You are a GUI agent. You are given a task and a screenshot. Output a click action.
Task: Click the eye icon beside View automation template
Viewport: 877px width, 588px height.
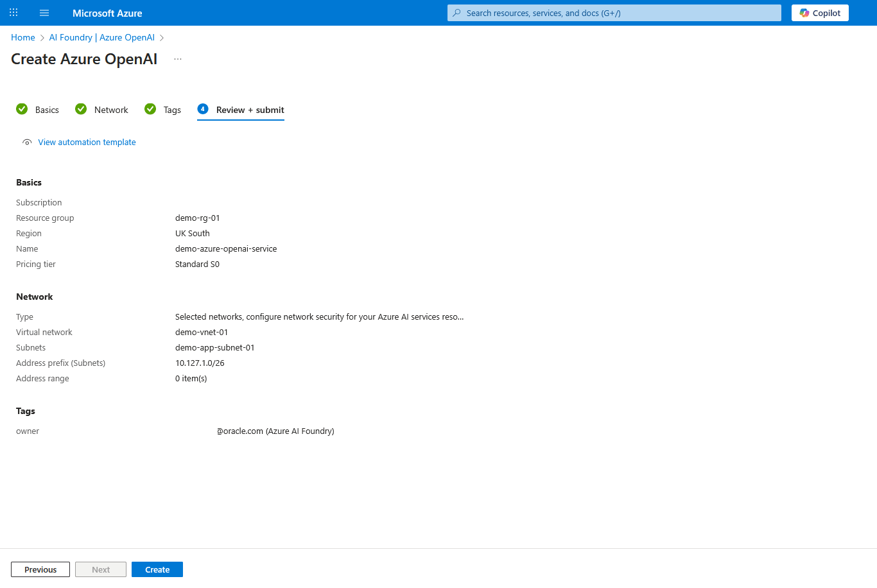pyautogui.click(x=27, y=142)
